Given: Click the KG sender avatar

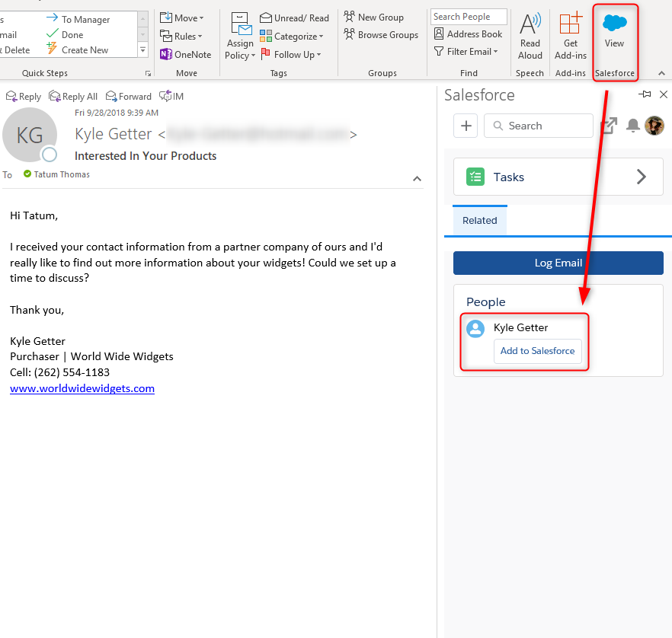Looking at the screenshot, I should (30, 135).
